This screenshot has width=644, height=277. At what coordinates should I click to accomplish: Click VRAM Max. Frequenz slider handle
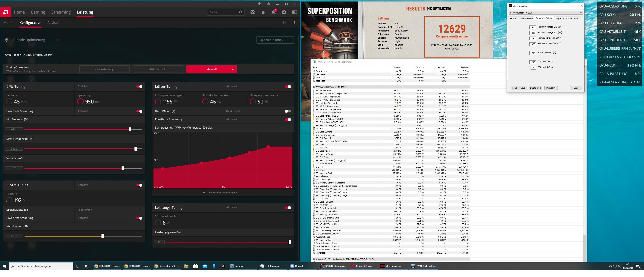coord(103,236)
